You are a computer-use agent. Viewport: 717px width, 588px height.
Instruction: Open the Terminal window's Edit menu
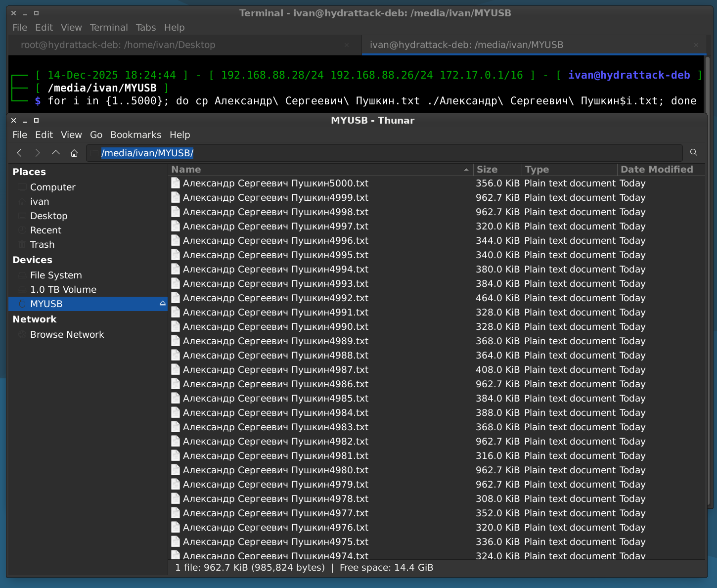(x=44, y=28)
